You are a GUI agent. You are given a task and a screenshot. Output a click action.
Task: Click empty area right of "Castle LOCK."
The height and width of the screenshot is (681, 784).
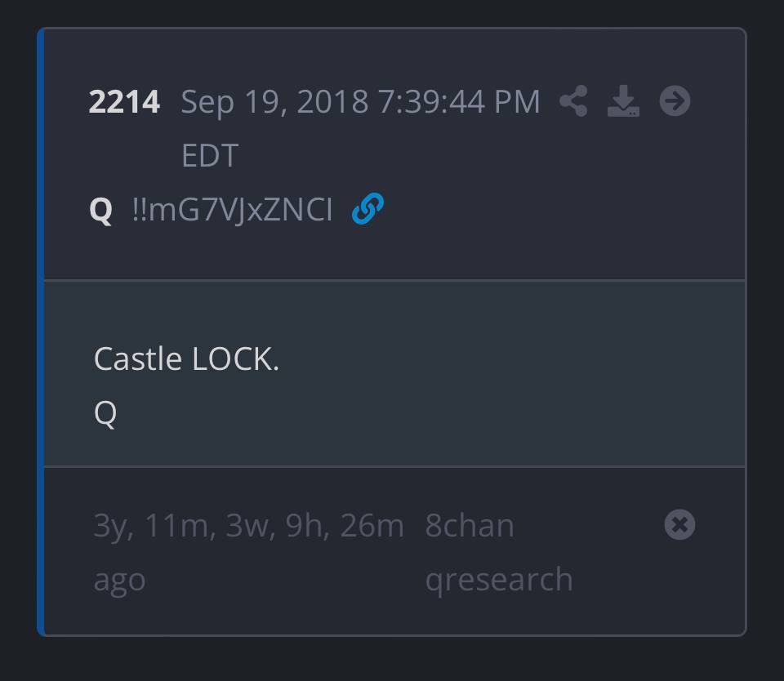[x=506, y=359]
